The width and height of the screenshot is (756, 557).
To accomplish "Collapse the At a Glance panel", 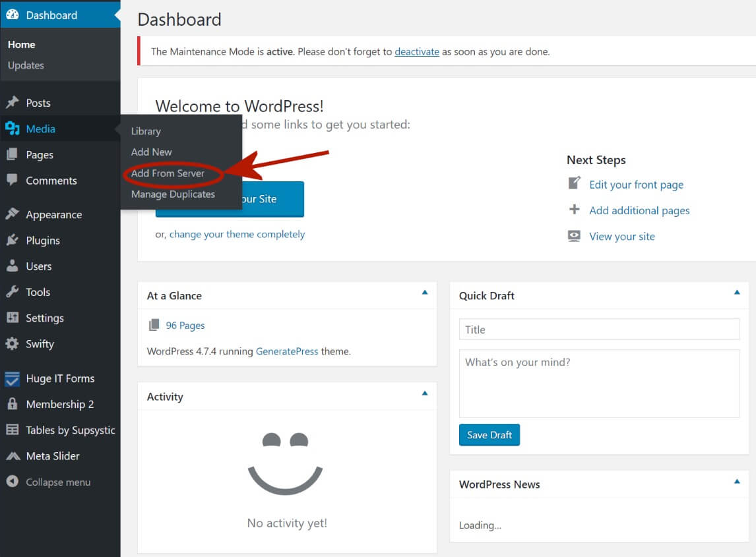I will coord(425,293).
